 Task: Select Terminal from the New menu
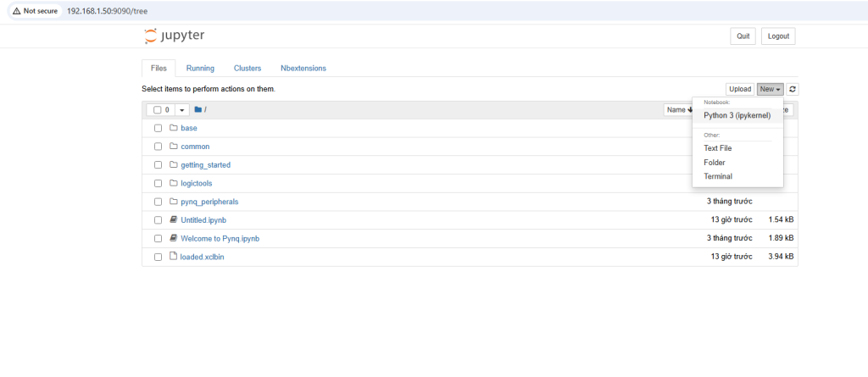click(717, 176)
